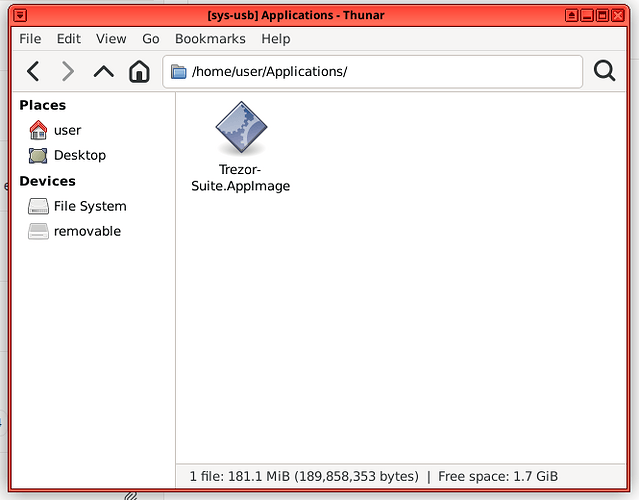Go back with the left arrow
Viewport: 639px width, 500px height.
pyautogui.click(x=33, y=71)
